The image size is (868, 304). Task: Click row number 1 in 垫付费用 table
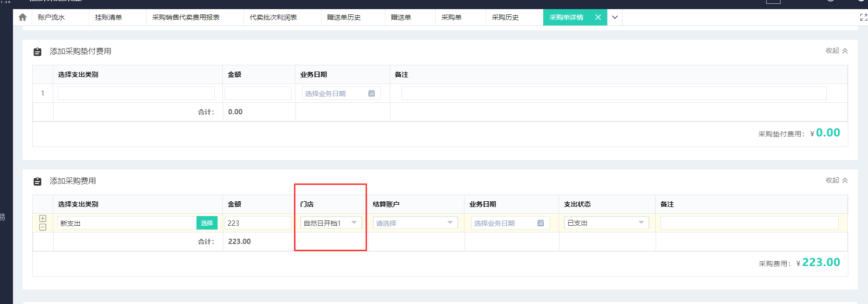(43, 93)
